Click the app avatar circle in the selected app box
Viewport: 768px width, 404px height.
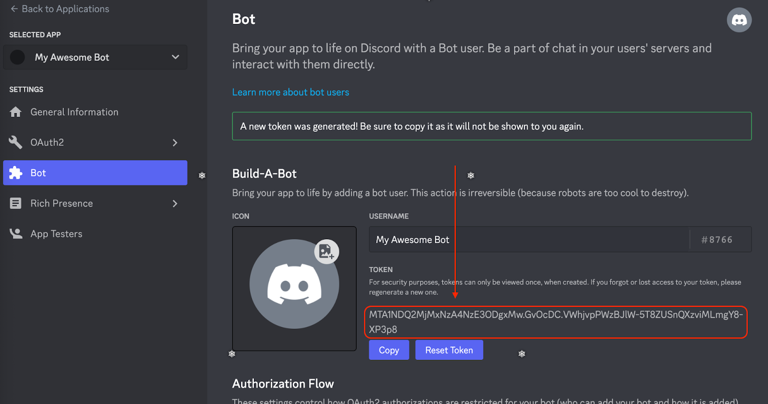[x=18, y=57]
